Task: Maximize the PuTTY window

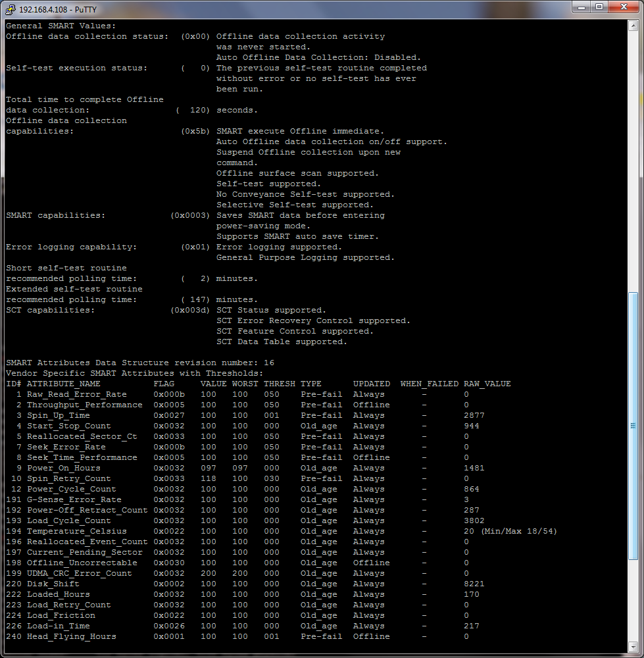Action: click(599, 7)
